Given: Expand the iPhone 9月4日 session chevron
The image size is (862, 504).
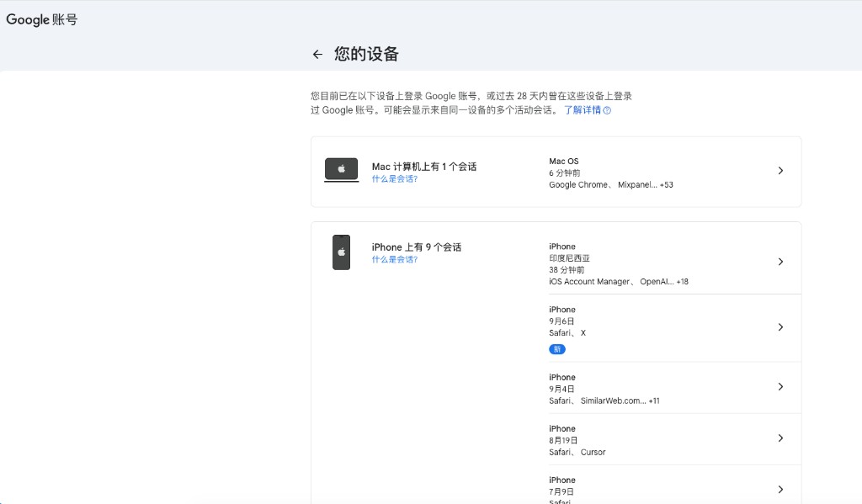Looking at the screenshot, I should coord(780,387).
